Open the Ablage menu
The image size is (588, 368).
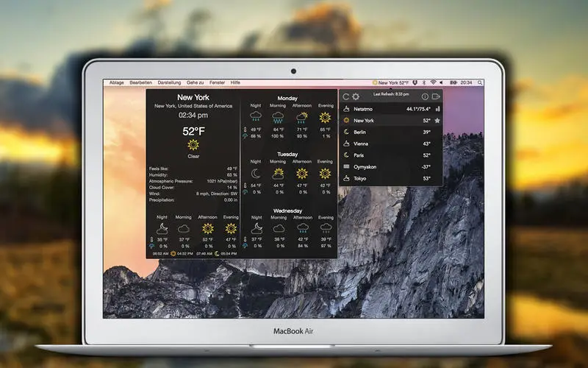coord(117,82)
